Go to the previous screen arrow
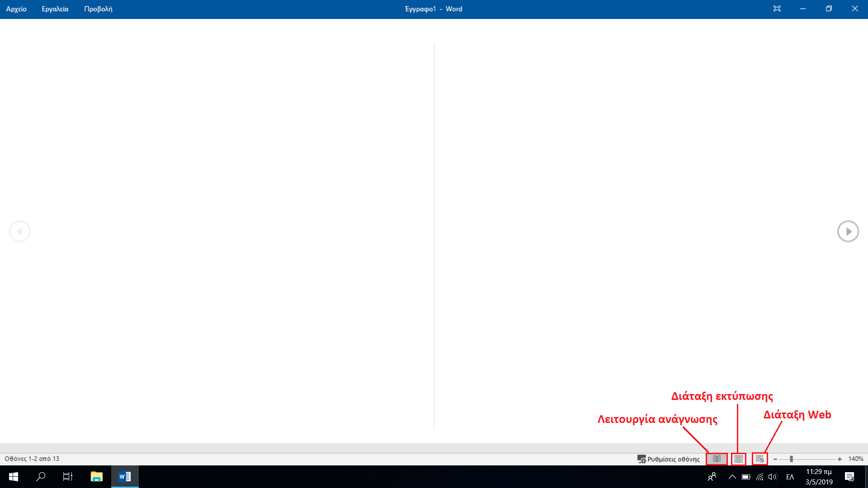Image resolution: width=868 pixels, height=488 pixels. (x=19, y=231)
